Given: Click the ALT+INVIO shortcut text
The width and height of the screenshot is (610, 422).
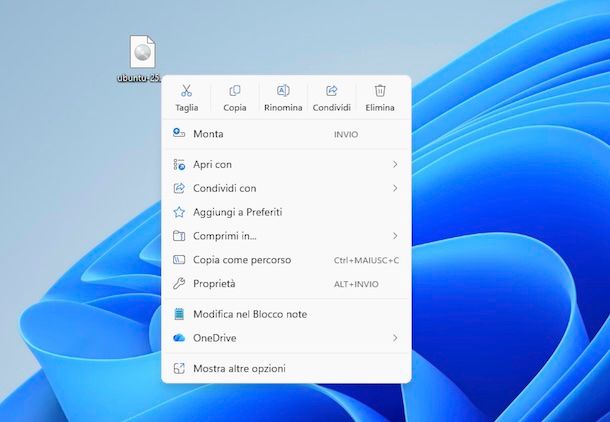Looking at the screenshot, I should click(356, 284).
